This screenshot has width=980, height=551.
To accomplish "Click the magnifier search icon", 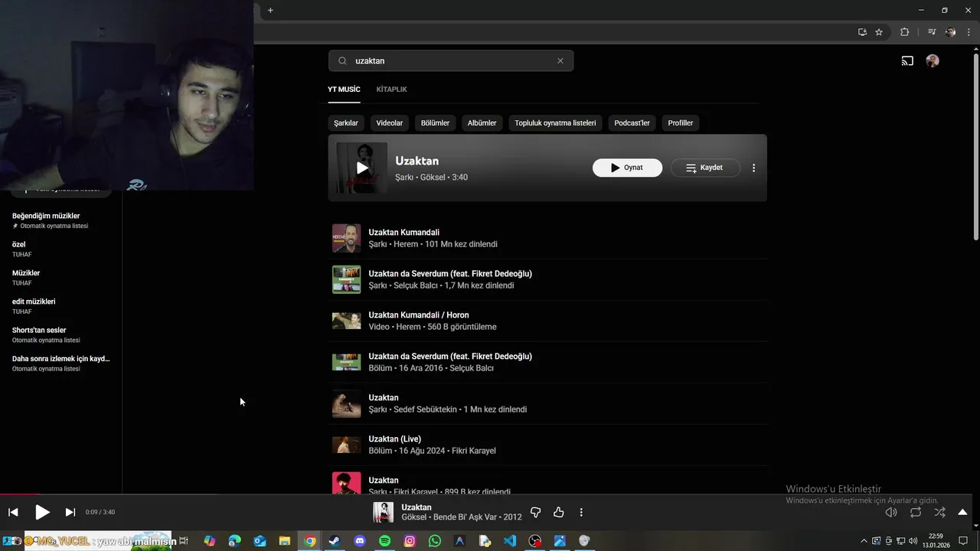I will (342, 61).
